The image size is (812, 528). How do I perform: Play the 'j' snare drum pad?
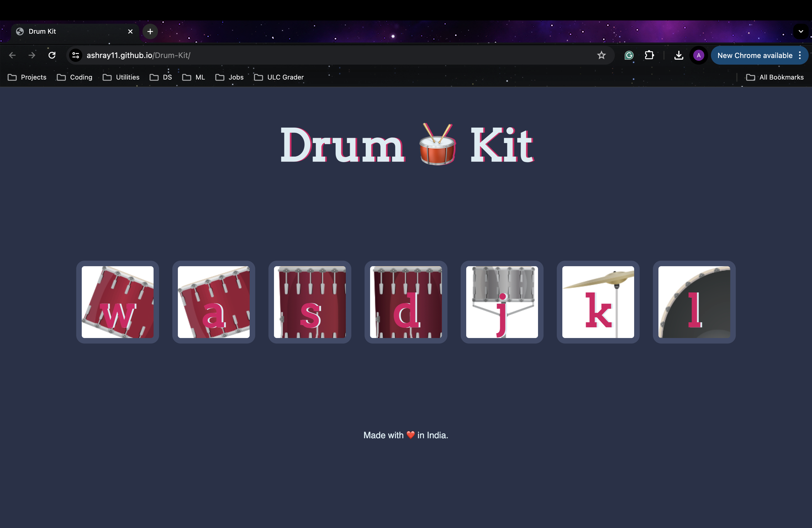coord(502,302)
